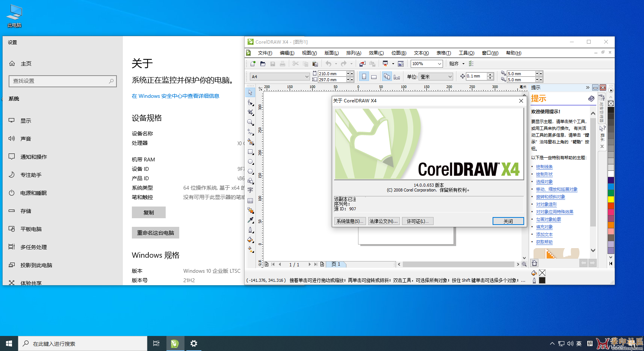
Task: Switch page orientation to landscape
Action: [x=374, y=76]
